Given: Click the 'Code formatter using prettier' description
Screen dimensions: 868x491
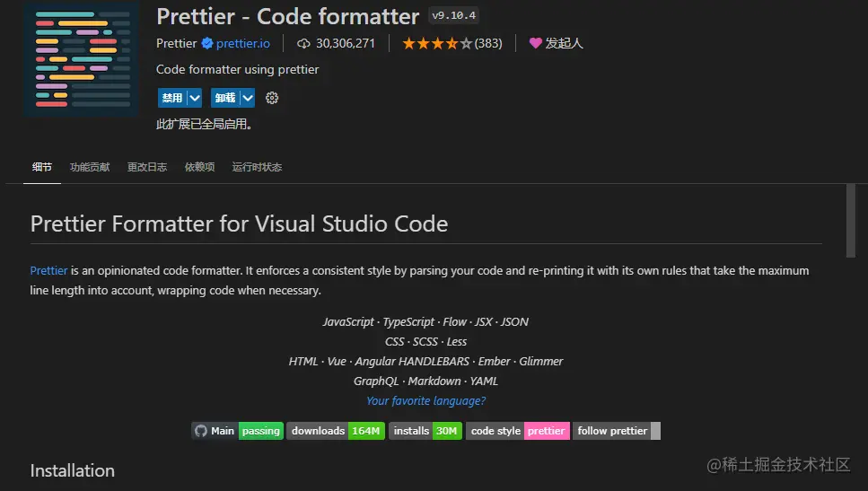Looking at the screenshot, I should click(x=238, y=70).
